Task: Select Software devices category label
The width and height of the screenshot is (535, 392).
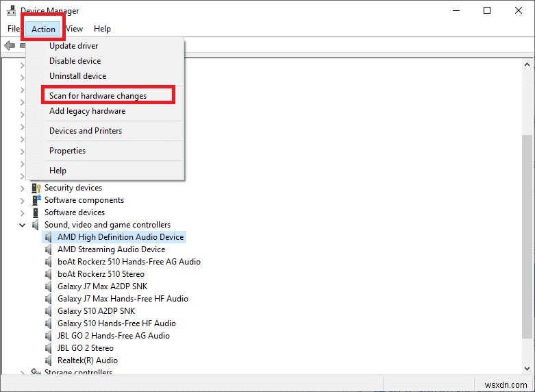Action: tap(75, 212)
